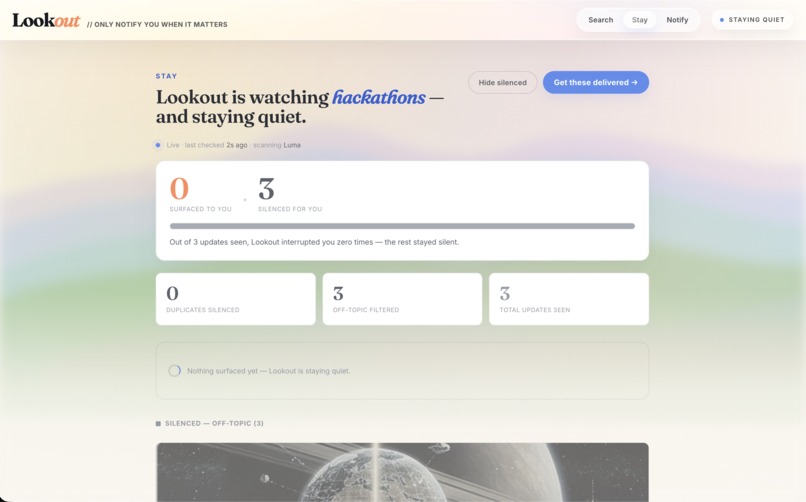
Task: Open the Lookout logo home link
Action: [x=46, y=21]
